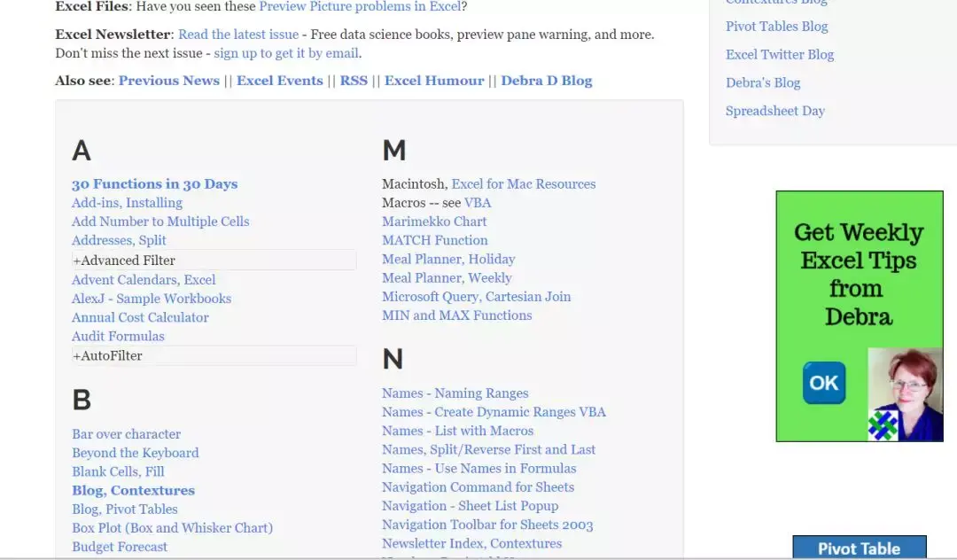The height and width of the screenshot is (560, 957).
Task: Open the 'Read the latest issue' newsletter link
Action: [238, 35]
